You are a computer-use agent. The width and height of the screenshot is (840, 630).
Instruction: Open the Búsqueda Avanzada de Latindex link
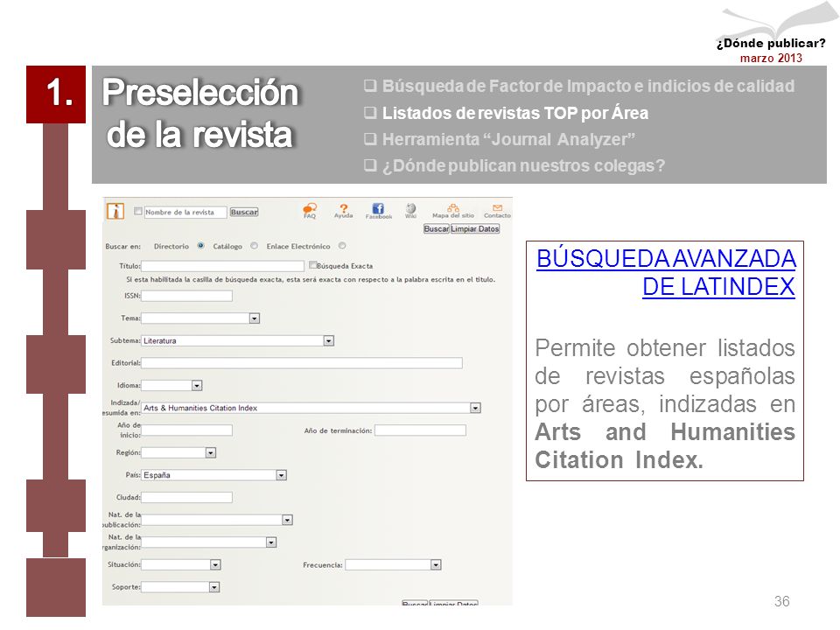[x=666, y=273]
